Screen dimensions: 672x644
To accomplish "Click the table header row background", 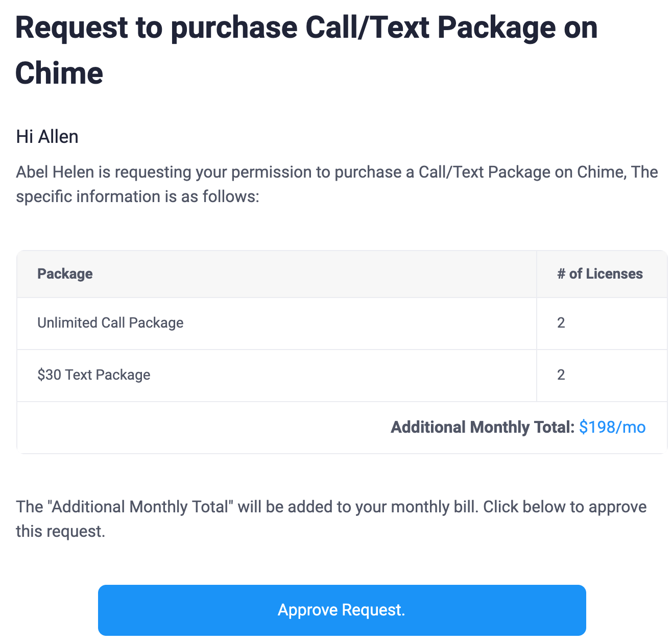I will [x=342, y=274].
